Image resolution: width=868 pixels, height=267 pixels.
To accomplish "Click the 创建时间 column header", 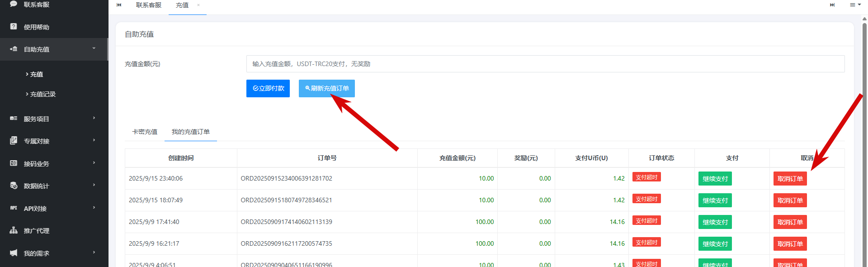I will pyautogui.click(x=181, y=158).
